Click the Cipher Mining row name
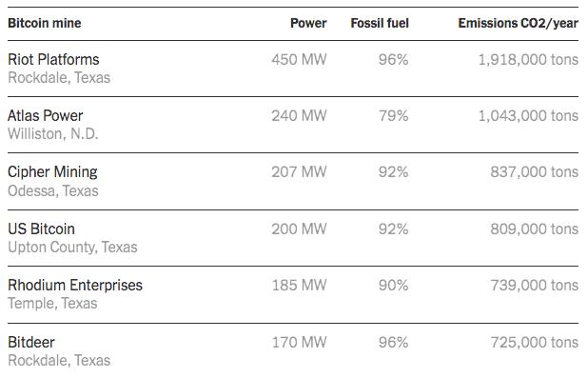Viewport: 588px width, 378px height. point(52,172)
